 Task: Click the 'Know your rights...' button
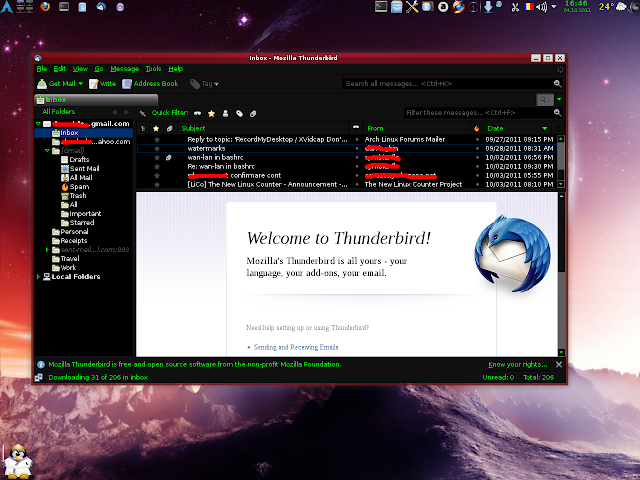coord(518,364)
